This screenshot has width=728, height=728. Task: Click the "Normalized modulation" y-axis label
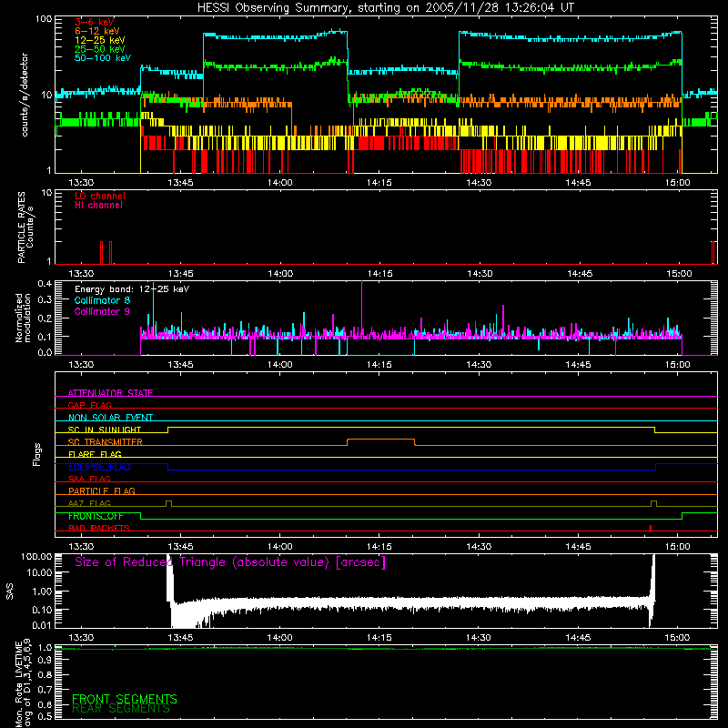point(23,318)
